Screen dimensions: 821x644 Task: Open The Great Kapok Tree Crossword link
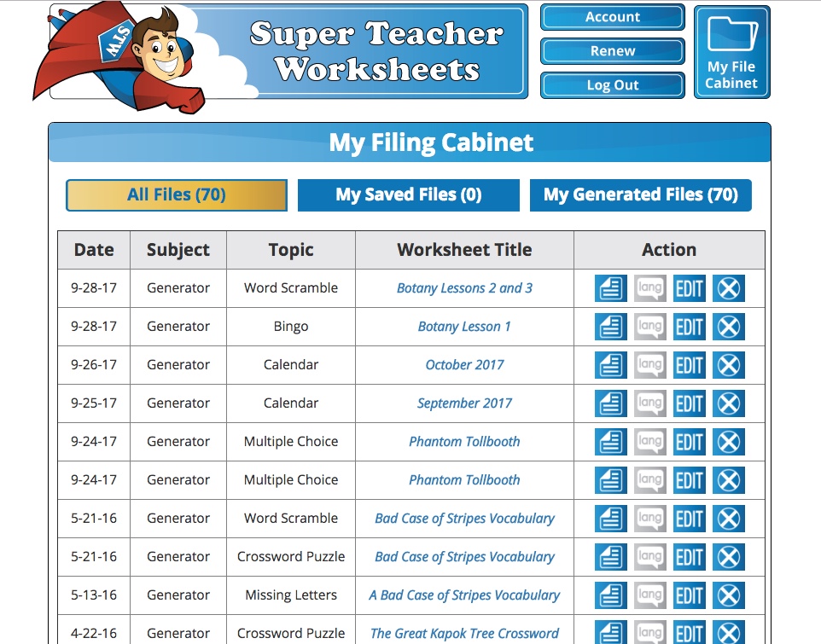tap(464, 634)
